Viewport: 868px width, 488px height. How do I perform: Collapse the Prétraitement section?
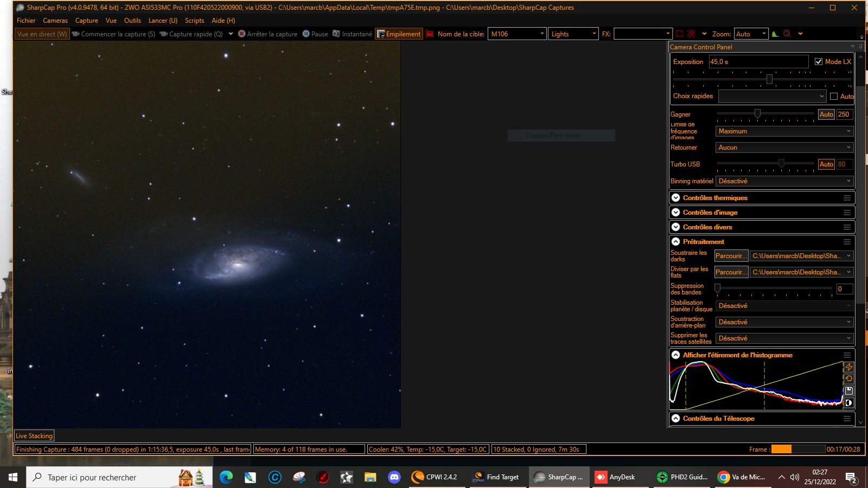click(x=676, y=242)
